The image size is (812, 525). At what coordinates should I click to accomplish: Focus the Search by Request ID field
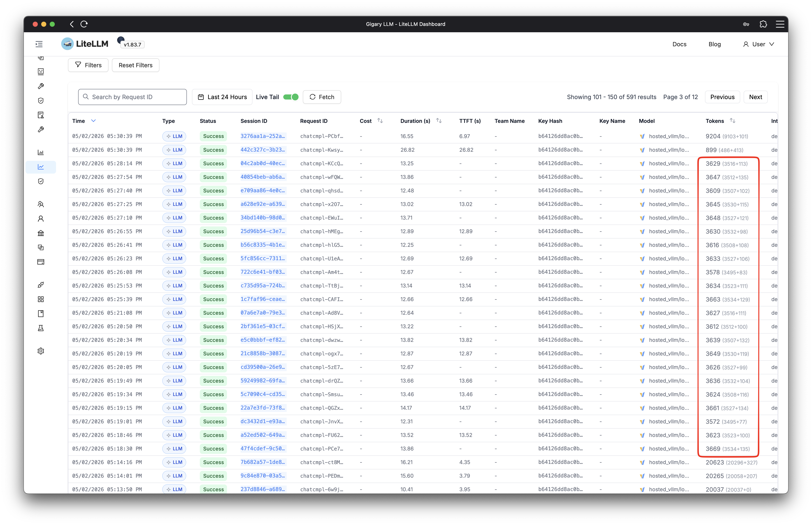pyautogui.click(x=132, y=97)
